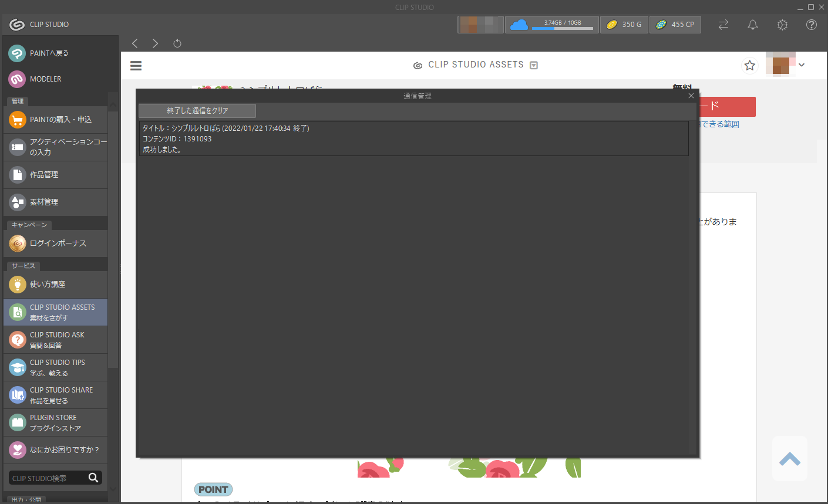Screen dimensions: 828x504
Task: Open the notifications bell icon
Action: (752, 25)
